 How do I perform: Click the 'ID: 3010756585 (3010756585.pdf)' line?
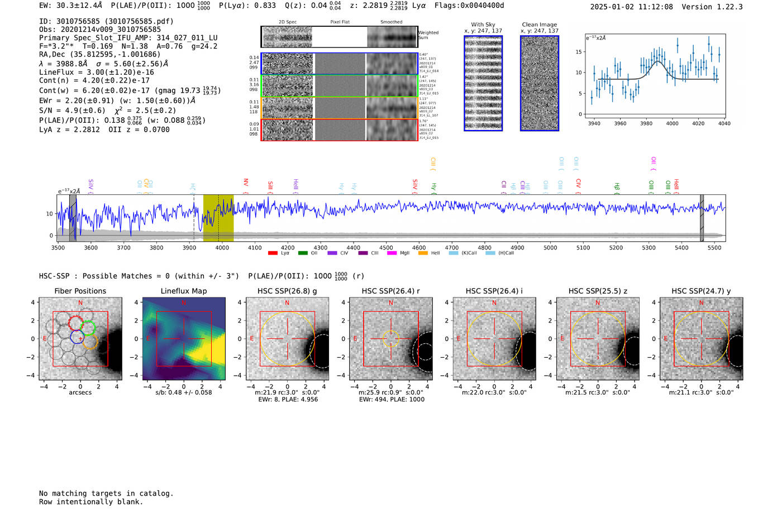106,21
